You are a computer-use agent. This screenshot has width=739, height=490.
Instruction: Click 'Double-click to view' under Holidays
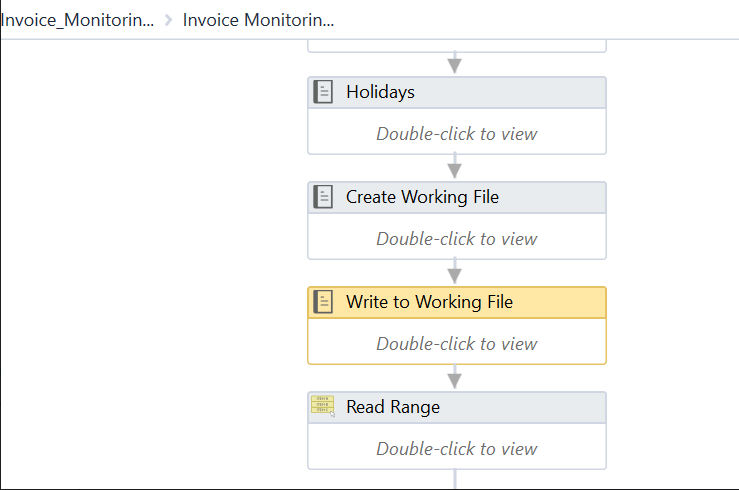pos(457,133)
